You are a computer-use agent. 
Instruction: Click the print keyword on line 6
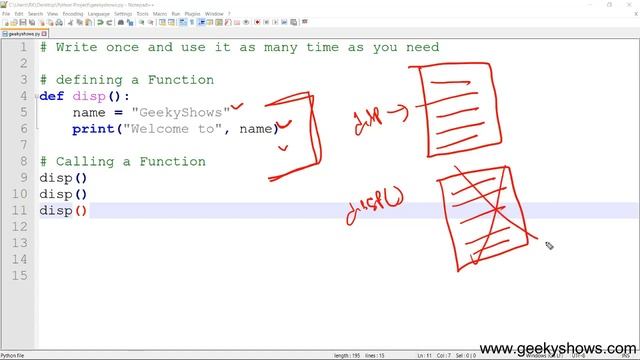[93, 129]
